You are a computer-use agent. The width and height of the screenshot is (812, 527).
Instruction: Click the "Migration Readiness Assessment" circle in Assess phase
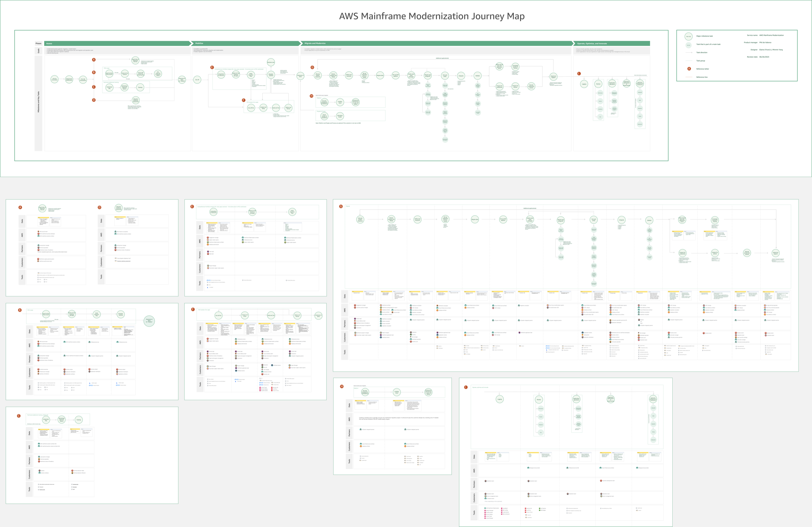[x=135, y=100]
